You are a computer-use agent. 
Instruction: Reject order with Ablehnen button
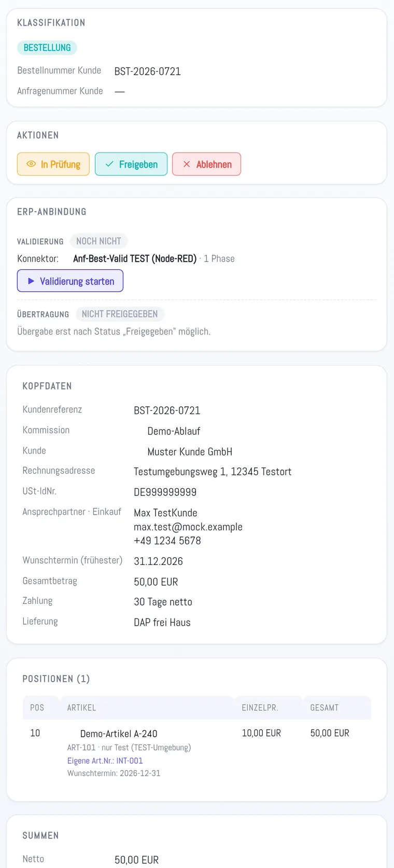(206, 164)
